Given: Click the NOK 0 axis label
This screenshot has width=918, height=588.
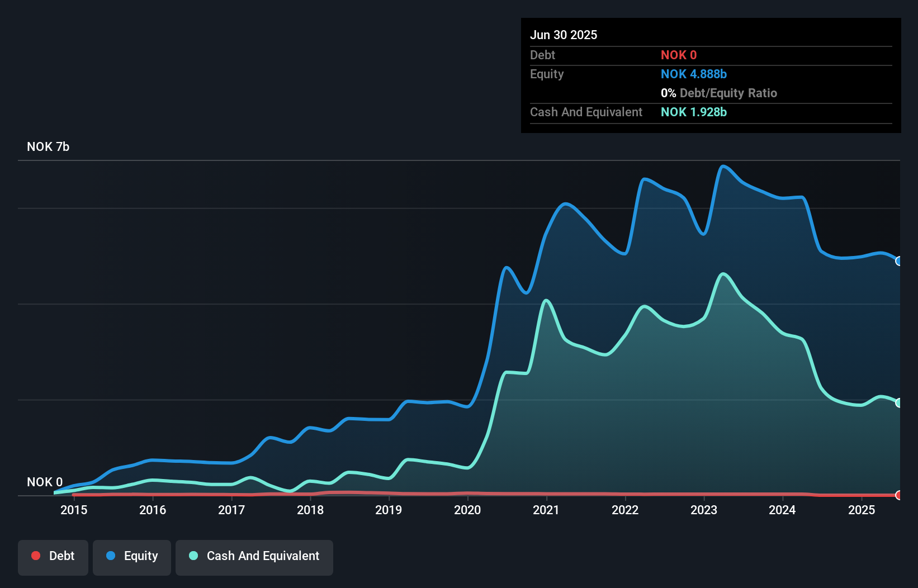Looking at the screenshot, I should (45, 482).
